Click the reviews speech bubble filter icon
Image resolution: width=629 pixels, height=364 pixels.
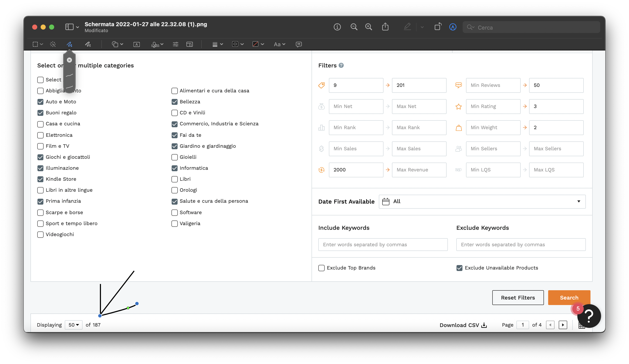point(458,85)
